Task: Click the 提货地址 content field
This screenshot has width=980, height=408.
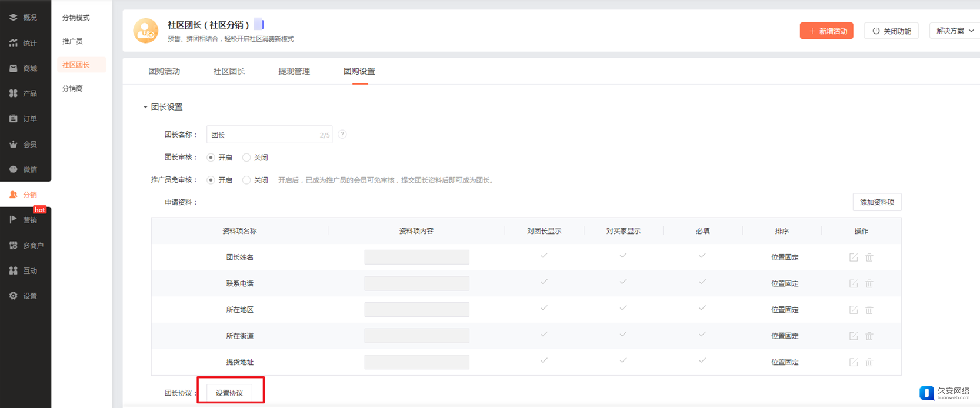Action: coord(416,362)
